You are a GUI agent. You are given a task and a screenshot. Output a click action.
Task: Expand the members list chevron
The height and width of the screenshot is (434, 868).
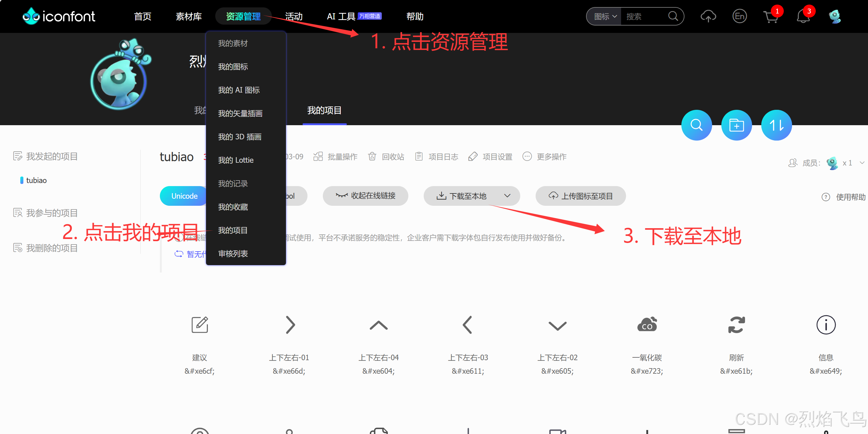coord(862,163)
